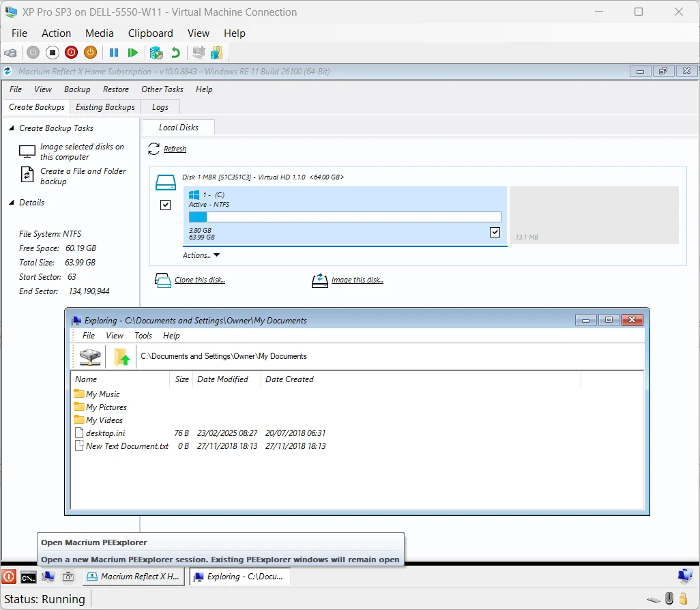Click the Start VM toolbar icon
This screenshot has height=610, width=700.
[x=33, y=53]
